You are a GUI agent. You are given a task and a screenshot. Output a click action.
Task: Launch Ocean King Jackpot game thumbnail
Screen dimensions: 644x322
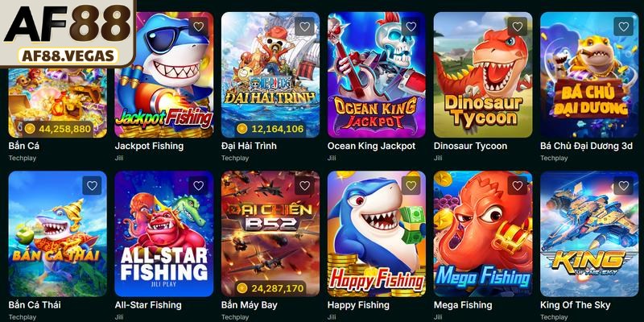coord(377,74)
